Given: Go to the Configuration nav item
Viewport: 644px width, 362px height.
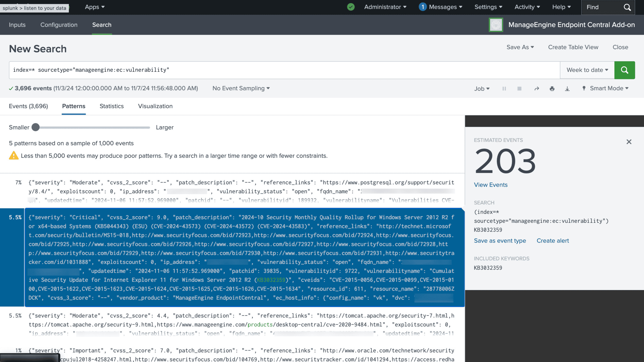Looking at the screenshot, I should point(59,25).
